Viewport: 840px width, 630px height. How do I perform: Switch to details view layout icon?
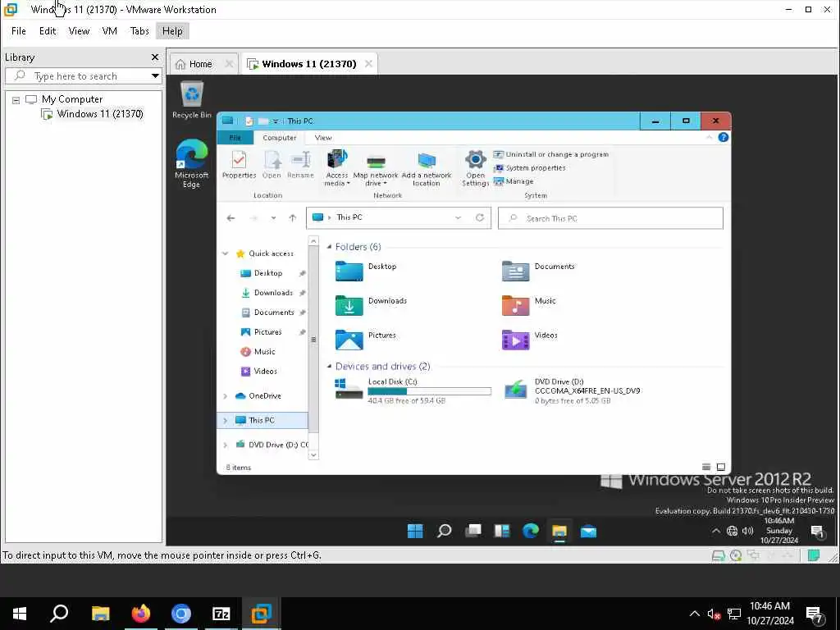pyautogui.click(x=706, y=467)
